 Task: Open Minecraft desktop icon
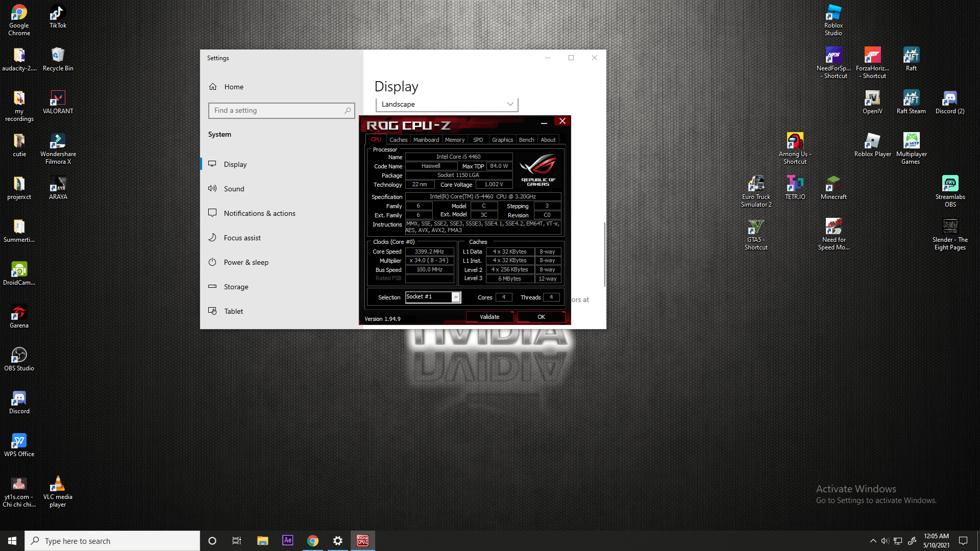point(834,188)
